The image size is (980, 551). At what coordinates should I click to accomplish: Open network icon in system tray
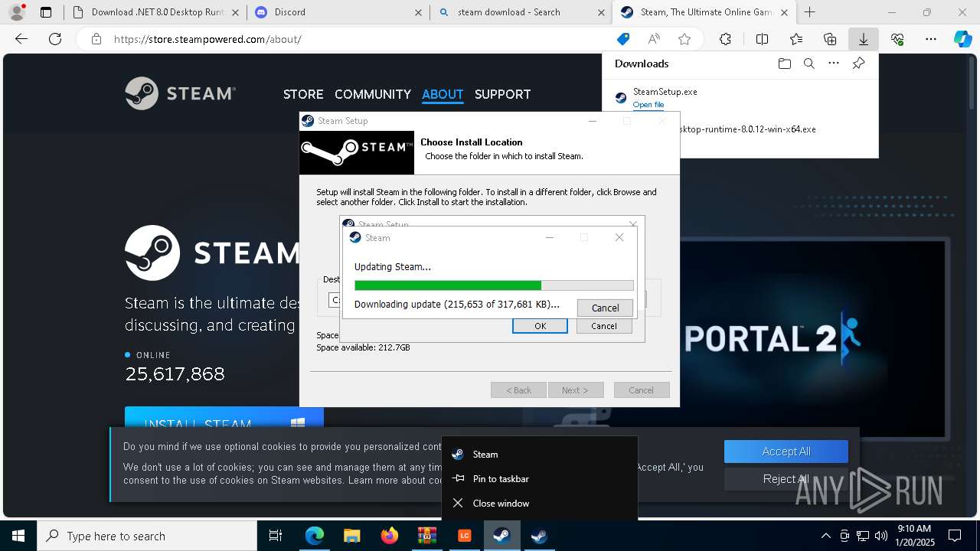coord(863,536)
